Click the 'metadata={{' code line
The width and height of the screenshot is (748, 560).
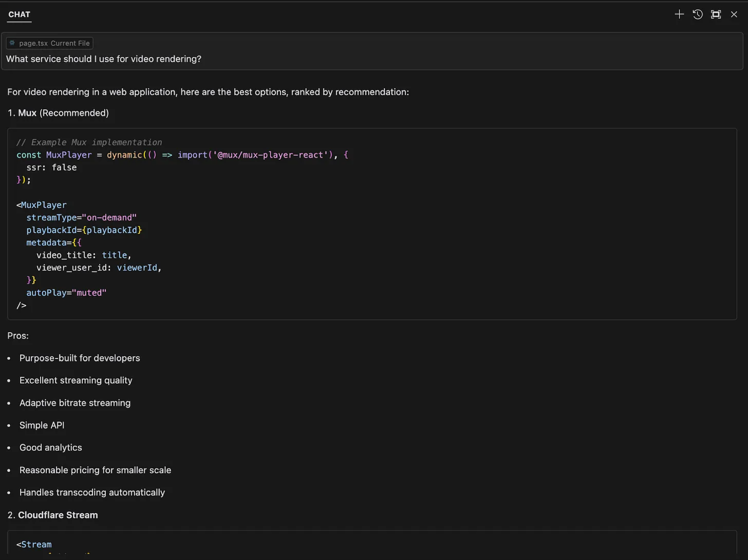pos(54,243)
